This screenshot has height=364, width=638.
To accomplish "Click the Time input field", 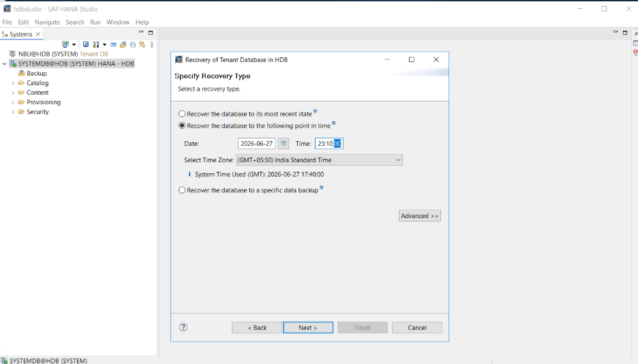I will pyautogui.click(x=329, y=144).
